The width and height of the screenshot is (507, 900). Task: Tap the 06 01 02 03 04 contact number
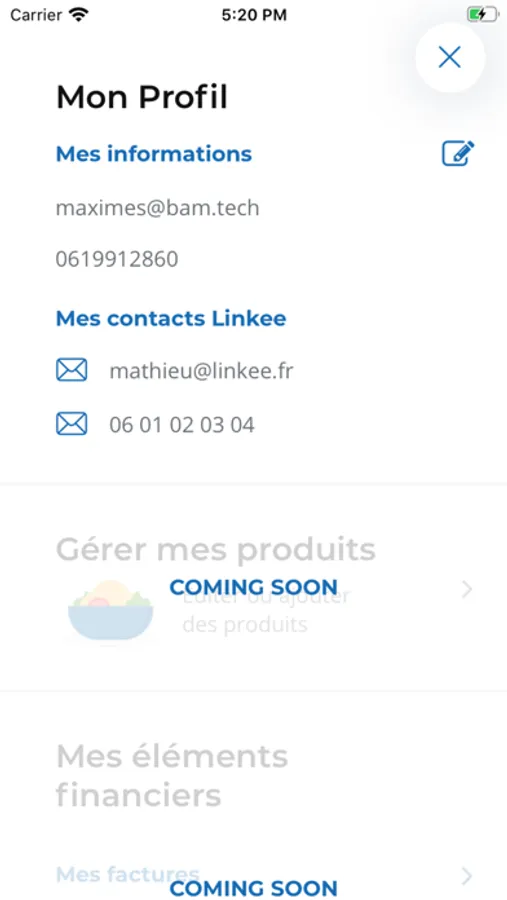click(181, 425)
